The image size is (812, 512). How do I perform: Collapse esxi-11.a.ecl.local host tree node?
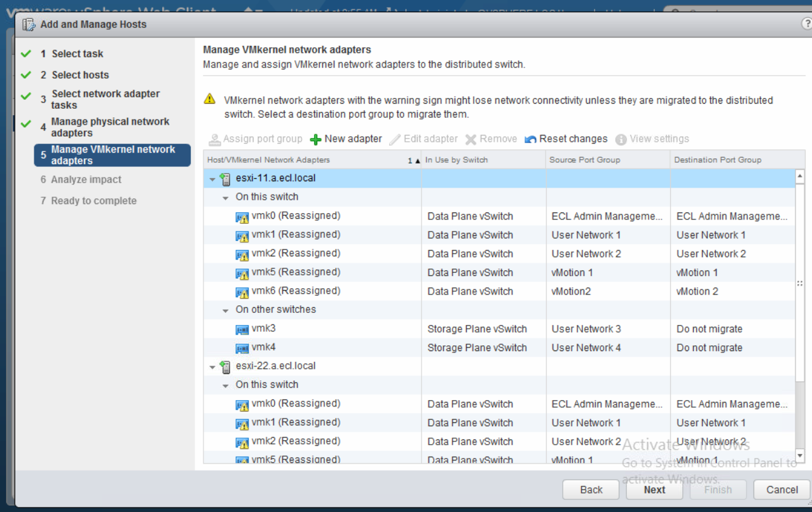(212, 179)
